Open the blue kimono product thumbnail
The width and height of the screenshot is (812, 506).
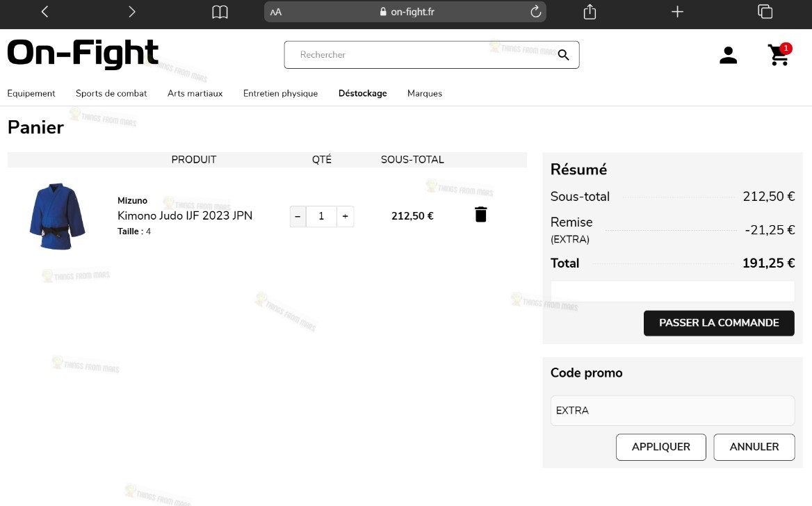[x=58, y=216]
